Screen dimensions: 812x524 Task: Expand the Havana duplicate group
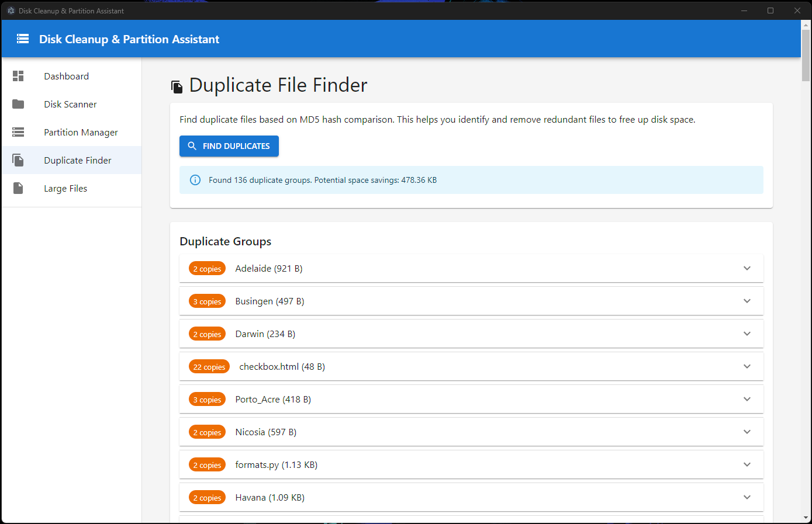747,497
